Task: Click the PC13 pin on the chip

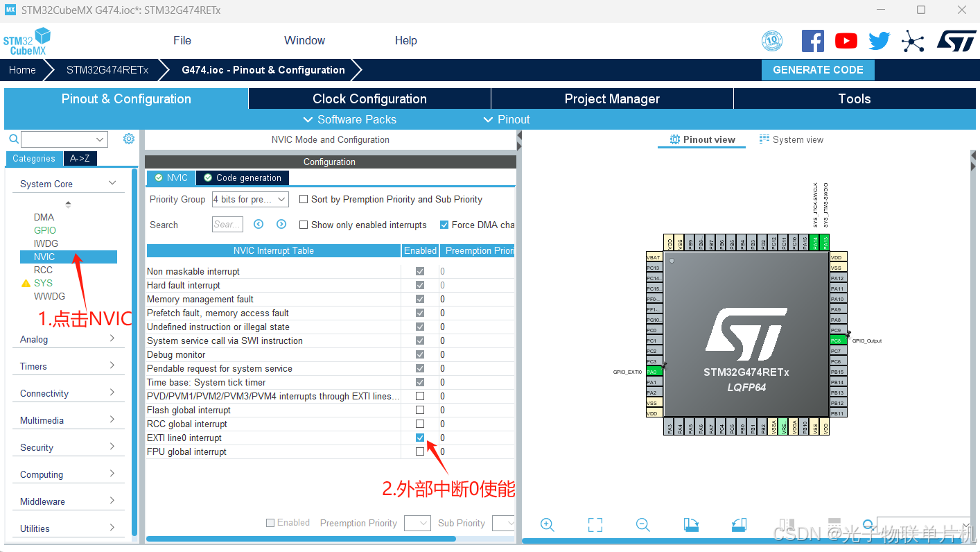Action: pos(654,268)
